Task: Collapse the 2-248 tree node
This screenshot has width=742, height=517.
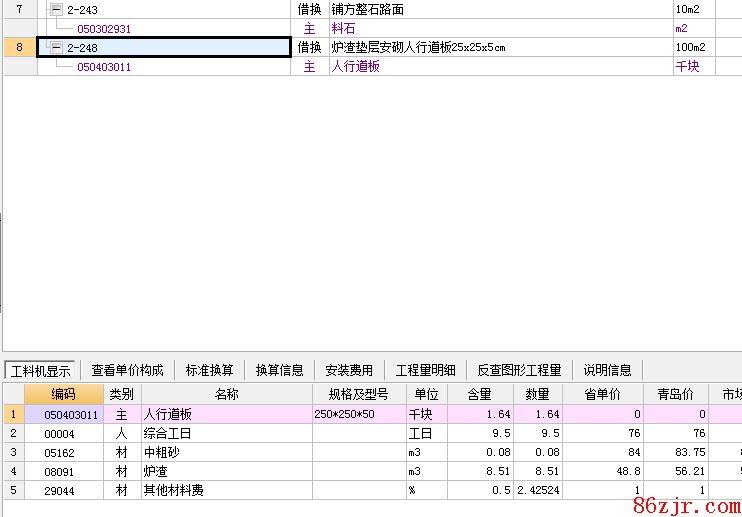Action: coord(56,47)
